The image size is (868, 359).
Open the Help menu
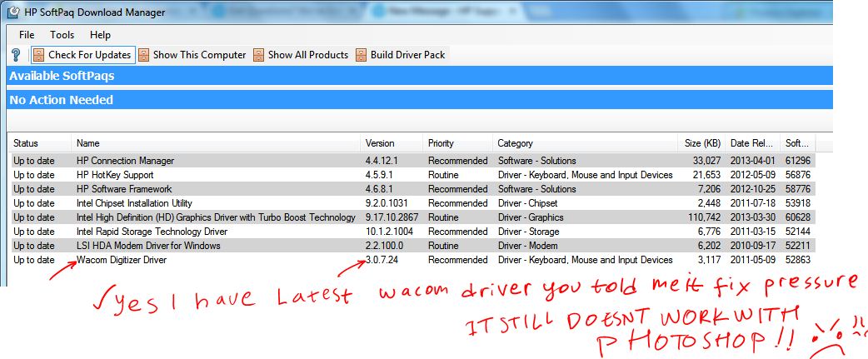(x=100, y=35)
